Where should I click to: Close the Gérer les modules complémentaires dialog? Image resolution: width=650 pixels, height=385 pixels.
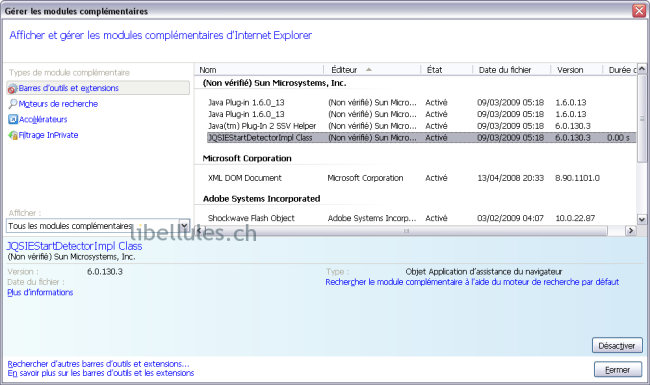click(x=639, y=11)
